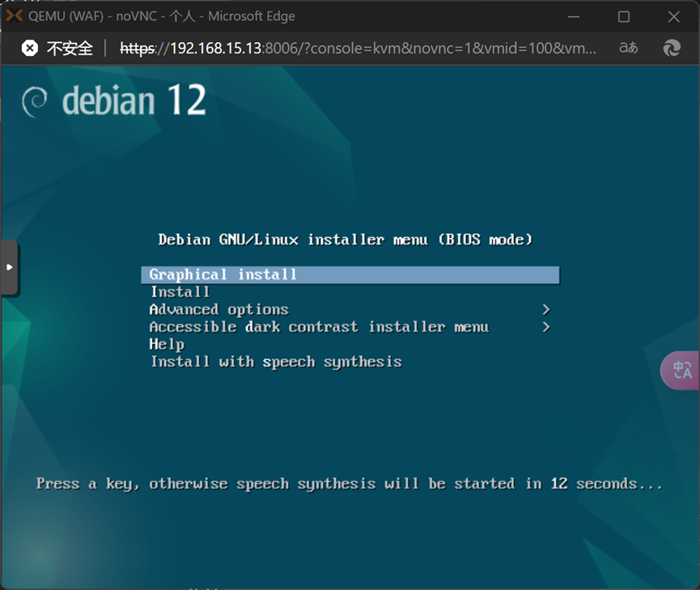Open the floating translate bubble
The height and width of the screenshot is (590, 700).
pyautogui.click(x=681, y=370)
